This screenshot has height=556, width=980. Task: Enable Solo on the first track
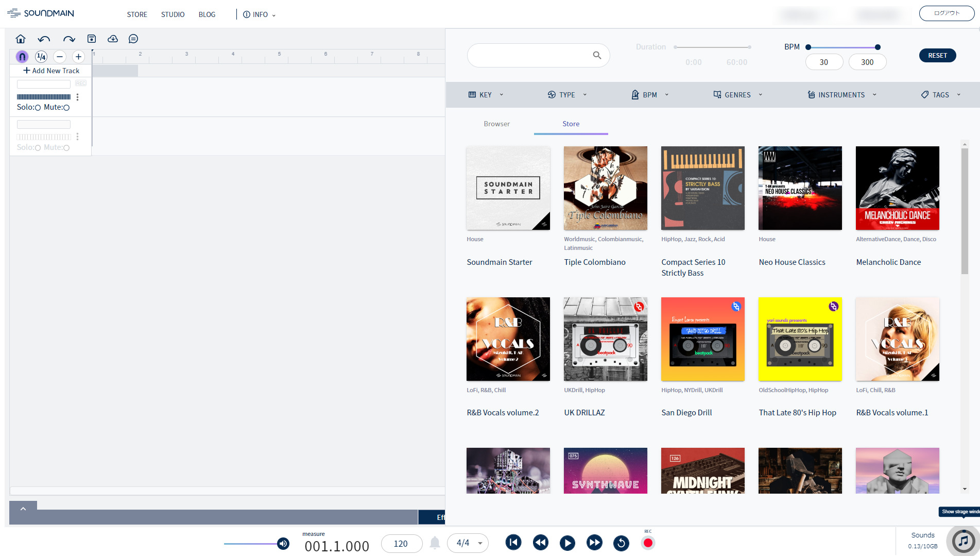(x=38, y=108)
